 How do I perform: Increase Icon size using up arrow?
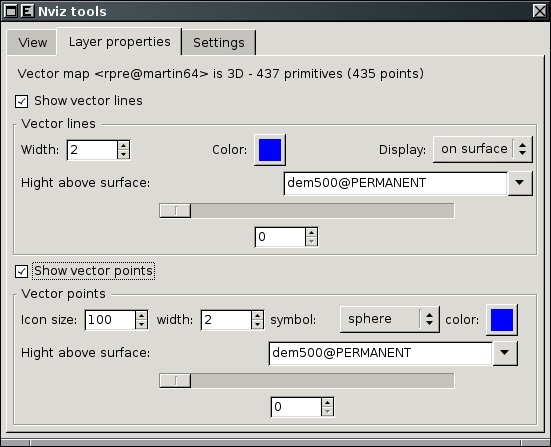coord(141,315)
